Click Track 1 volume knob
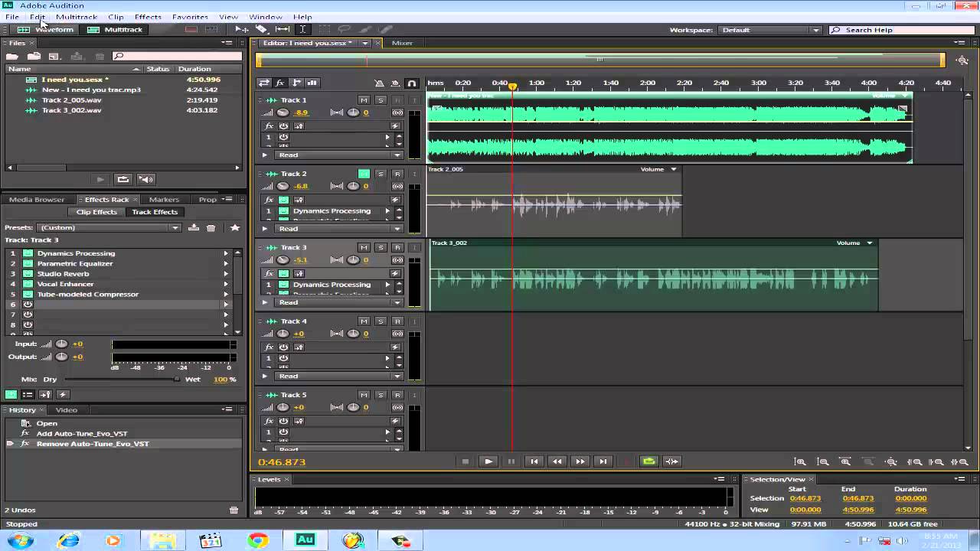 283,112
